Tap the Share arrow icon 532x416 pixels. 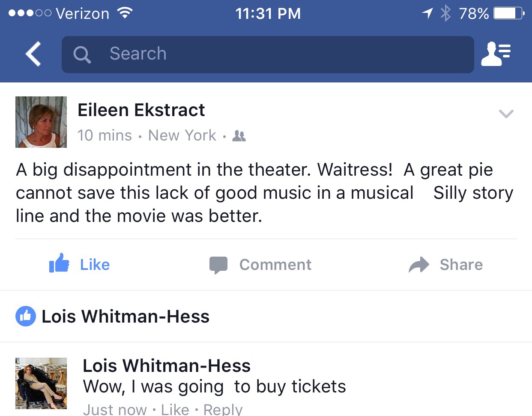pyautogui.click(x=418, y=265)
